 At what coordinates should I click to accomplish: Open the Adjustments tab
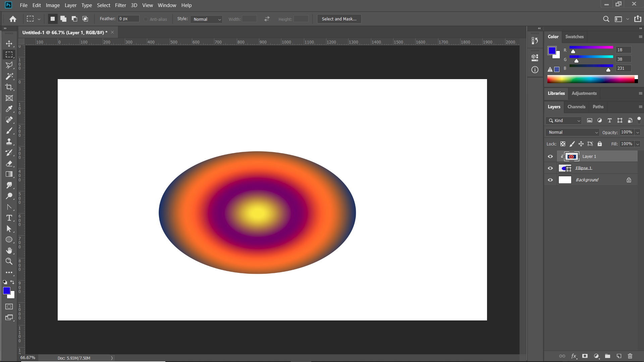point(584,93)
